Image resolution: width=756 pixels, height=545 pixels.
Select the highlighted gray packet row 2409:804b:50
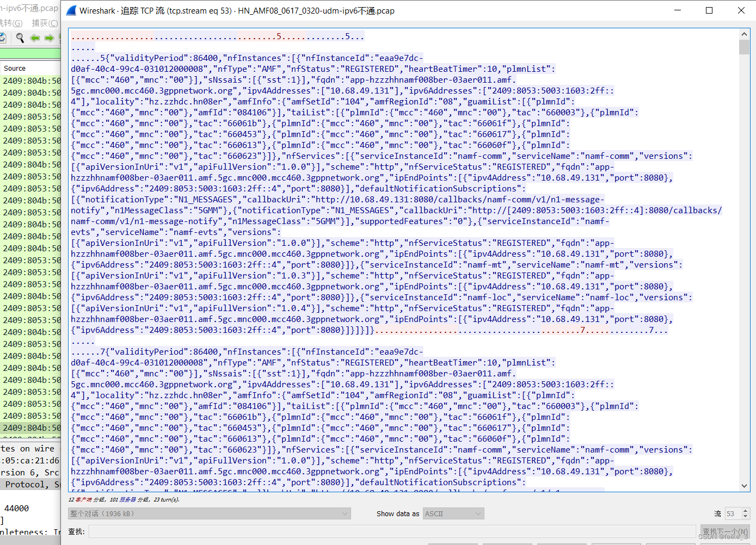pyautogui.click(x=30, y=428)
